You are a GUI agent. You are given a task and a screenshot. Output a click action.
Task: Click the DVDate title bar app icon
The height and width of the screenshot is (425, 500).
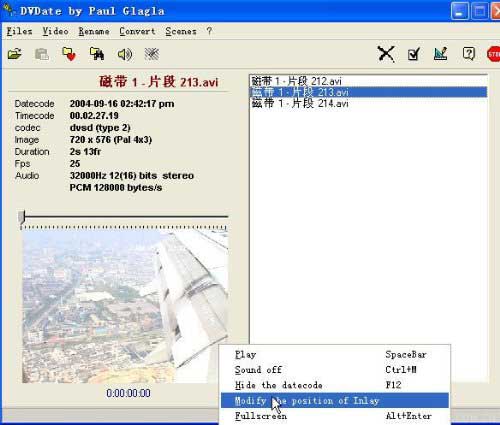(x=9, y=10)
